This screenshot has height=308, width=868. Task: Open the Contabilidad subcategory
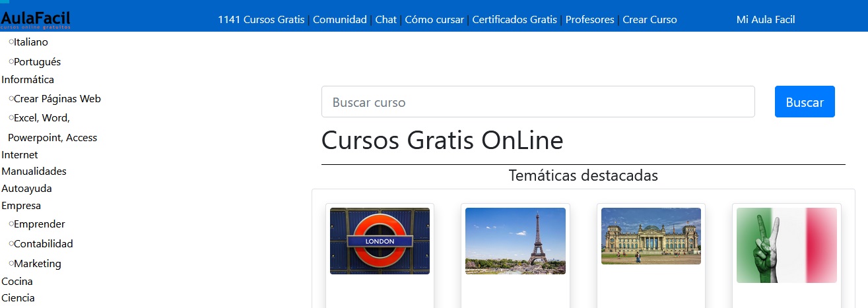[44, 244]
